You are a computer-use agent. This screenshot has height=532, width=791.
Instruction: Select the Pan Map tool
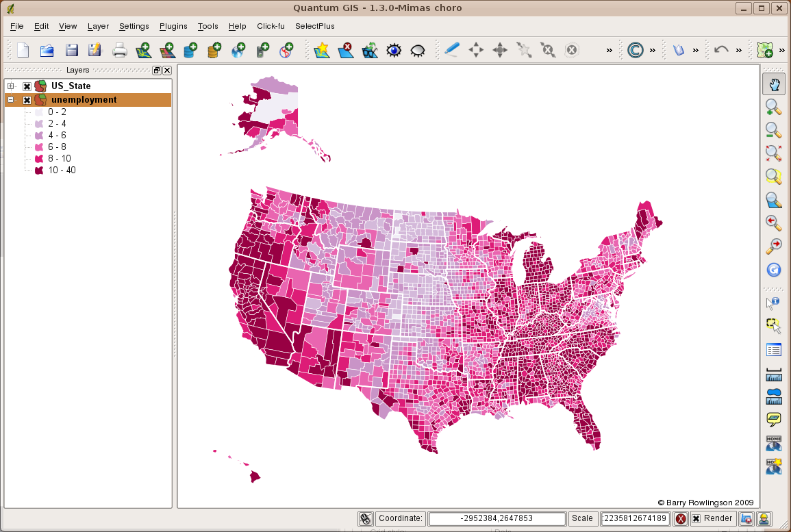coord(773,84)
